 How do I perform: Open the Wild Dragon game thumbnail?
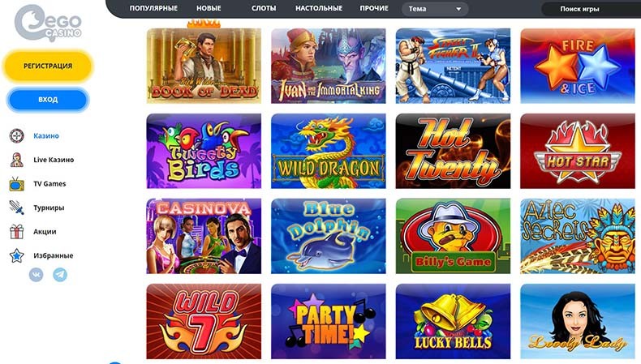(329, 151)
